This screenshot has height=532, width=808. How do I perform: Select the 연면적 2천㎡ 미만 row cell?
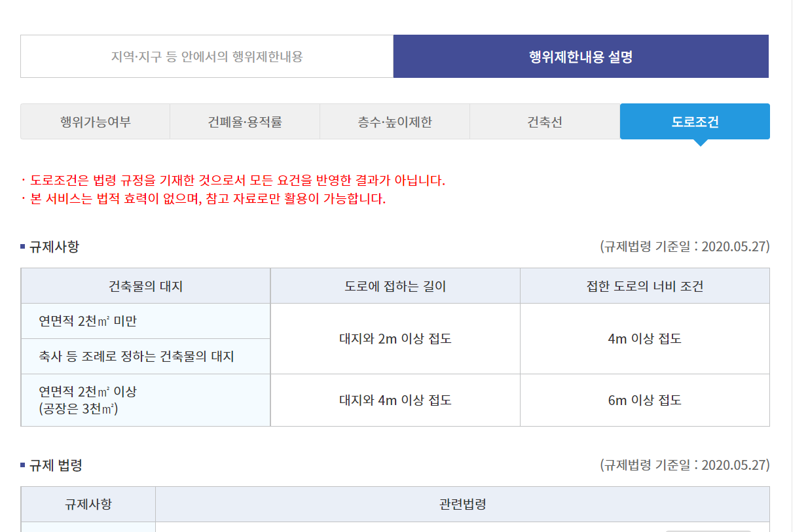tap(145, 321)
